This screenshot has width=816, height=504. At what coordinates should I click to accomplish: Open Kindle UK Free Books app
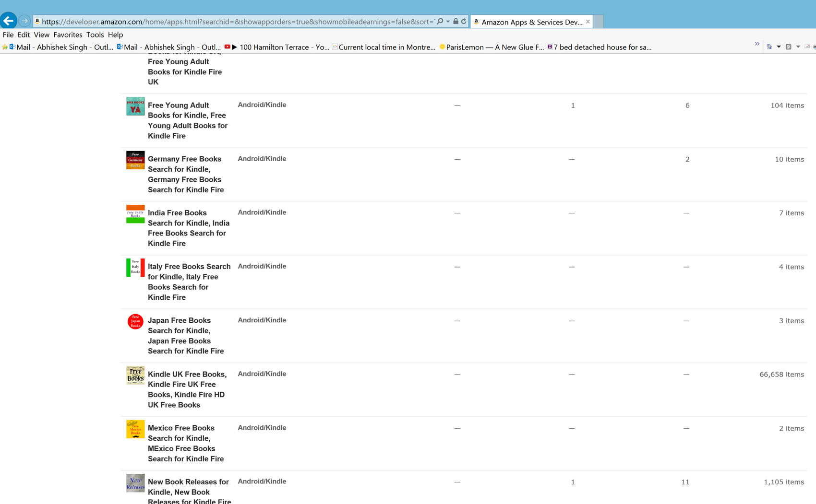pos(187,389)
